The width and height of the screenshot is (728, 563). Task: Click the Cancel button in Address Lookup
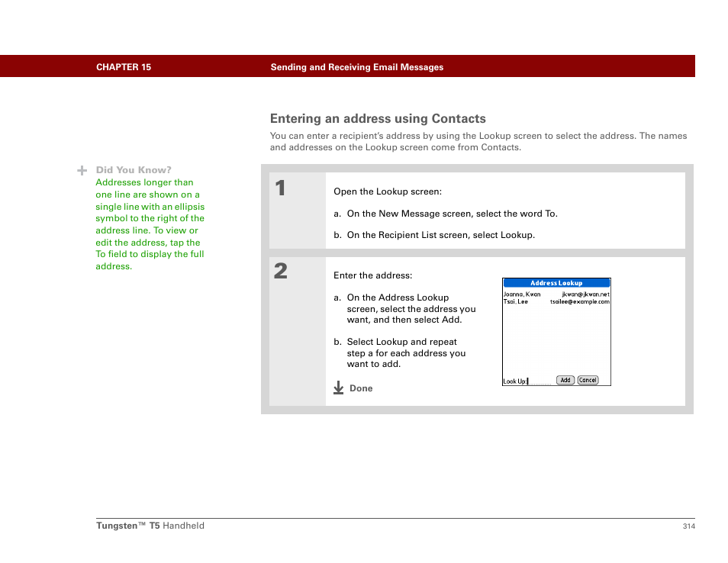point(588,380)
